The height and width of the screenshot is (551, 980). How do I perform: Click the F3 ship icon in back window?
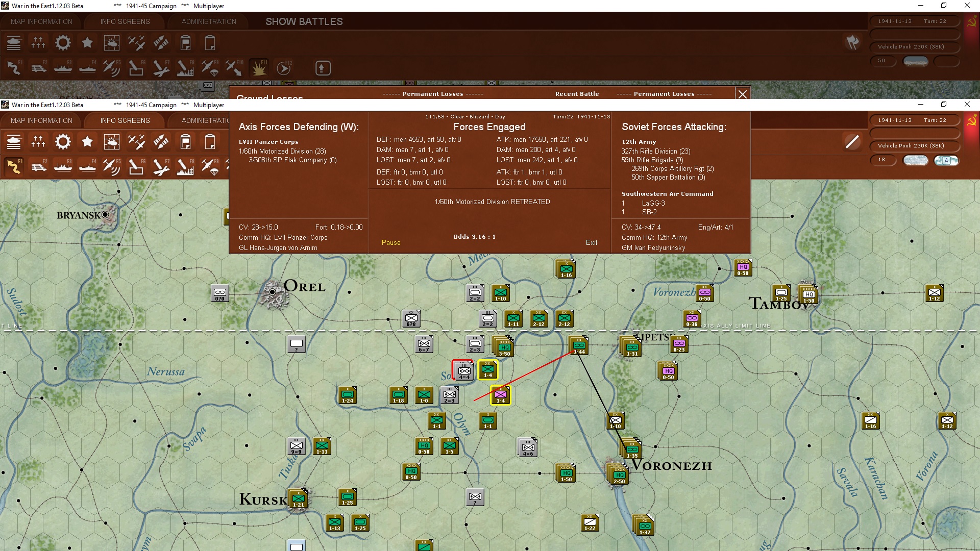tap(63, 68)
